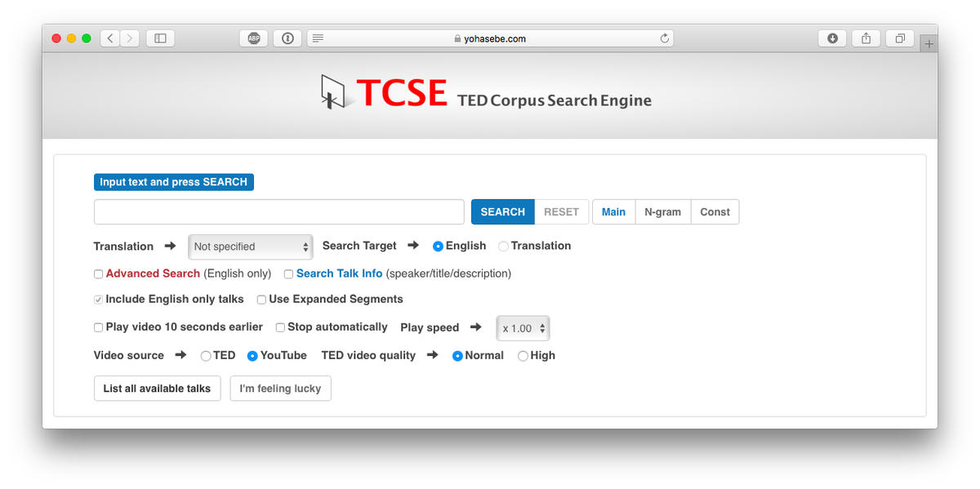Enable Stop automatically checkbox
The width and height of the screenshot is (980, 489).
pos(280,327)
